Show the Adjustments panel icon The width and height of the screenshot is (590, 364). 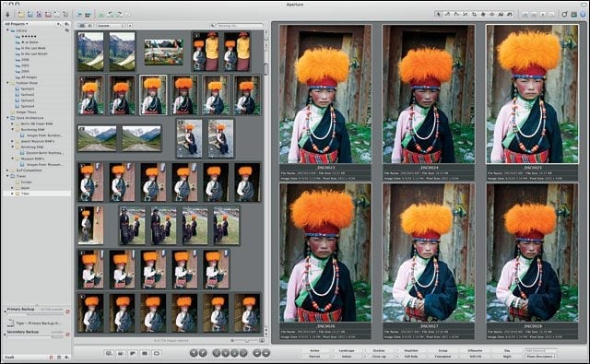(x=573, y=15)
